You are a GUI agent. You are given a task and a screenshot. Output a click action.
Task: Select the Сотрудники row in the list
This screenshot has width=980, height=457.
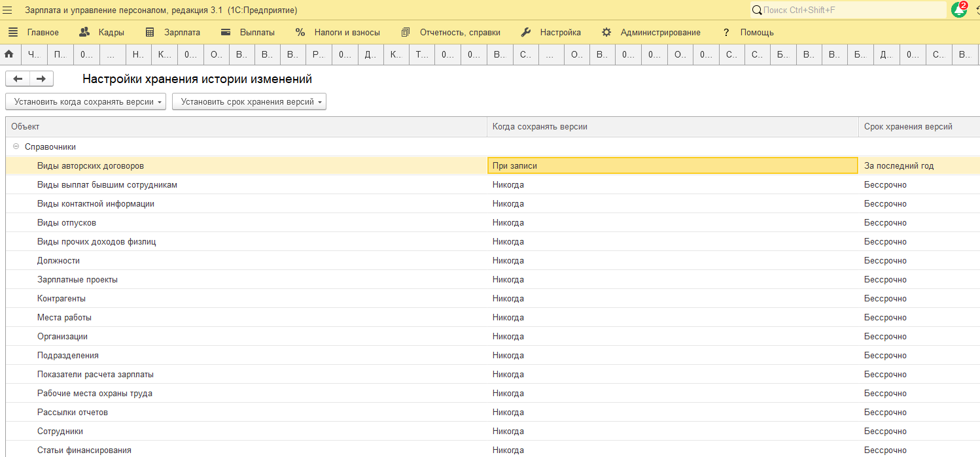point(493,431)
